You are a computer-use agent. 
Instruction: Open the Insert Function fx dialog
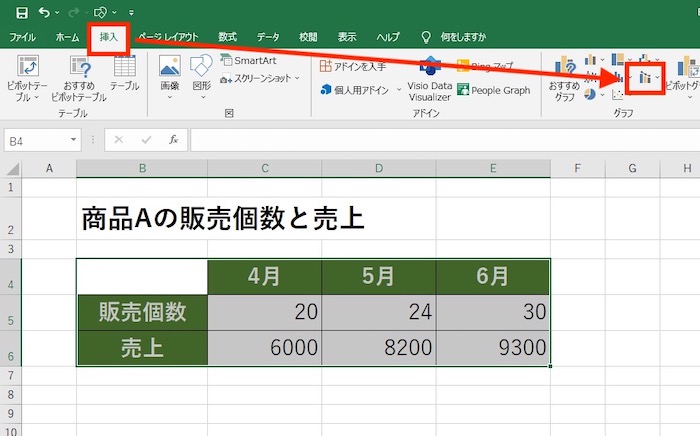173,140
